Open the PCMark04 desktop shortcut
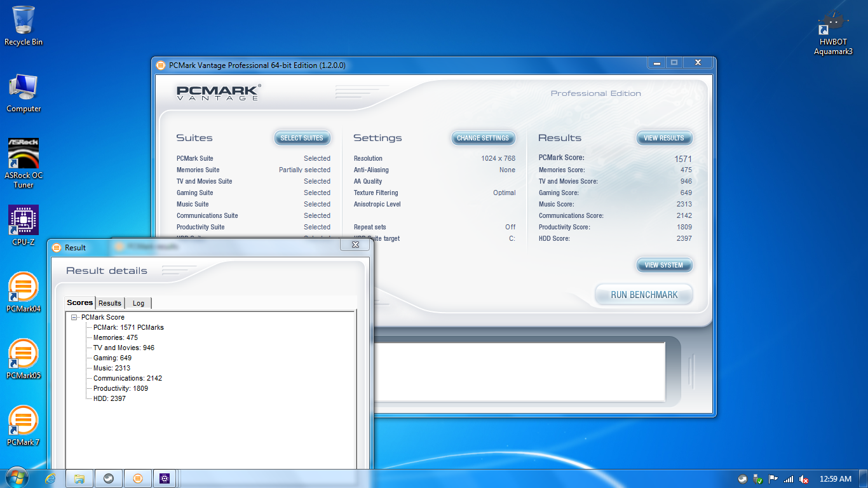The height and width of the screenshot is (488, 868). [24, 292]
